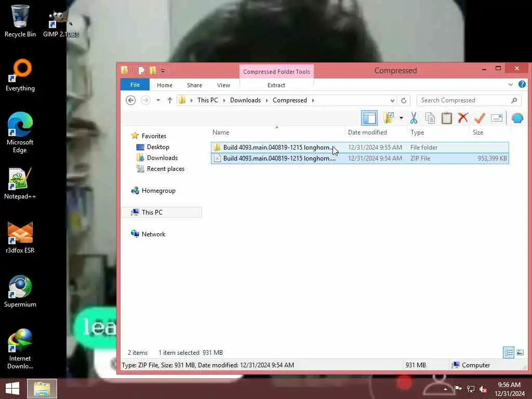This screenshot has width=532, height=399.
Task: Switch to the Home ribbon tab
Action: pos(165,85)
